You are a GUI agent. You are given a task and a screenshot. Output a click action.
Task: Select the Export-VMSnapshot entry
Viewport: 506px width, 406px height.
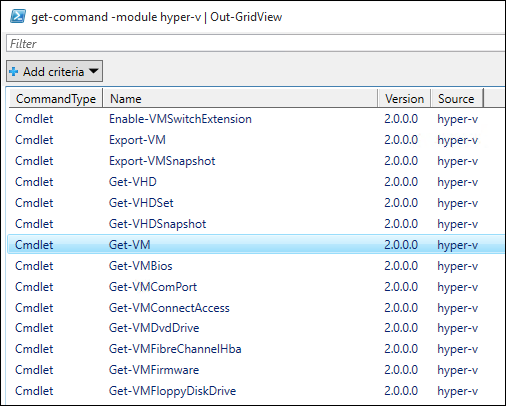tap(162, 161)
